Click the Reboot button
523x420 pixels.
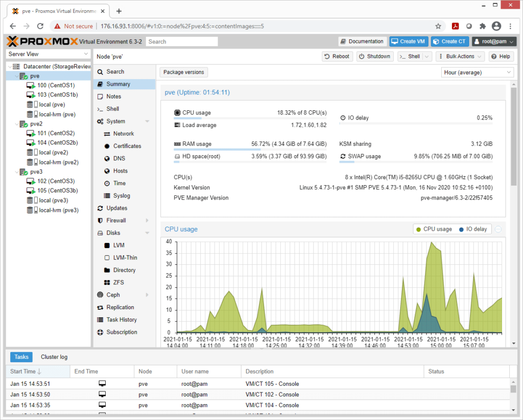337,57
